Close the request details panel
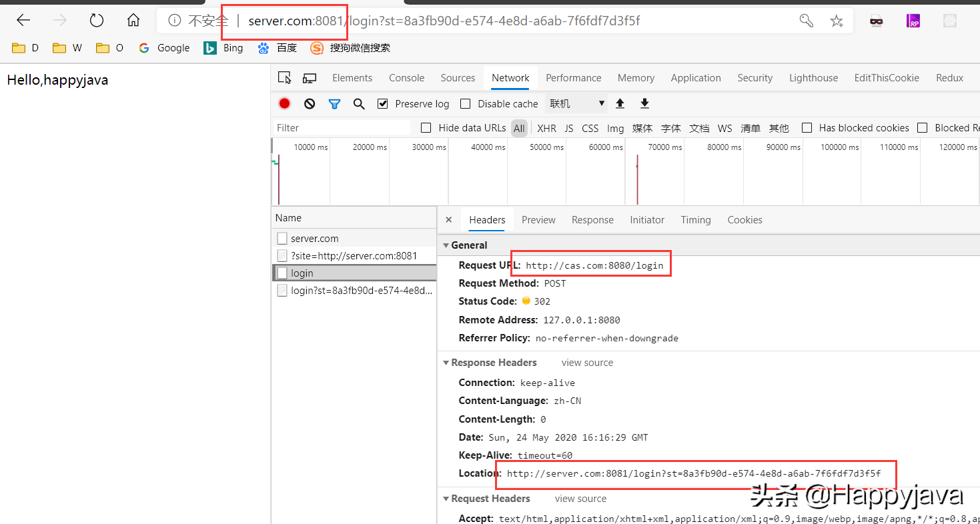The width and height of the screenshot is (980, 524). [x=448, y=219]
